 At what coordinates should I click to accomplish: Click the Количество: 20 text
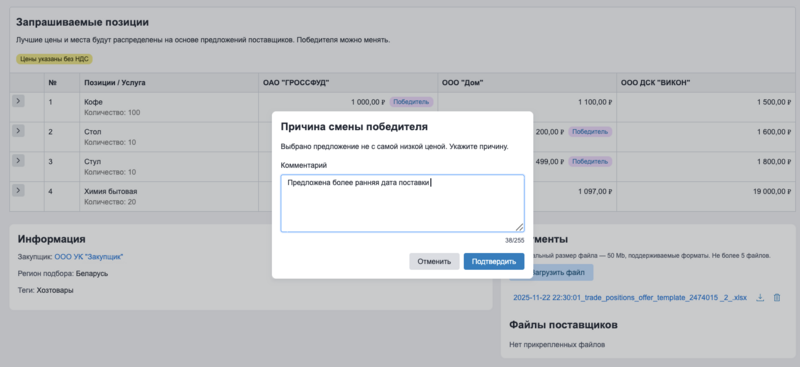point(110,202)
